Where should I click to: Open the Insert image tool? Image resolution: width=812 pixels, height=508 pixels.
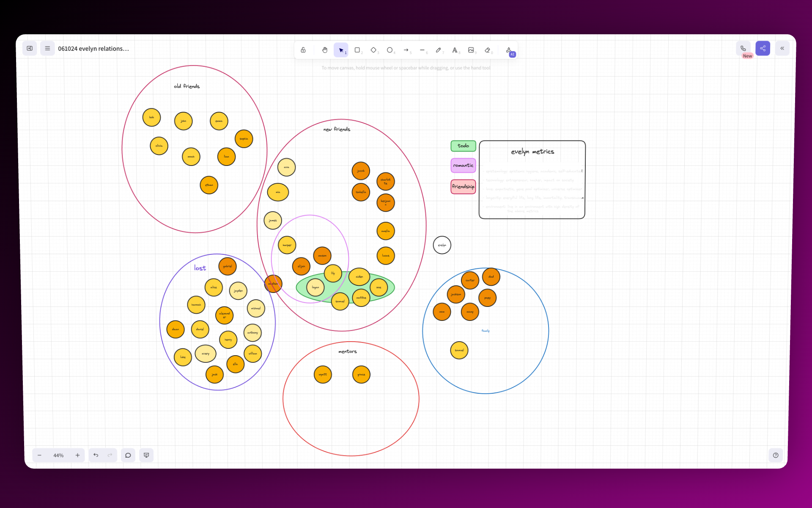coord(471,50)
